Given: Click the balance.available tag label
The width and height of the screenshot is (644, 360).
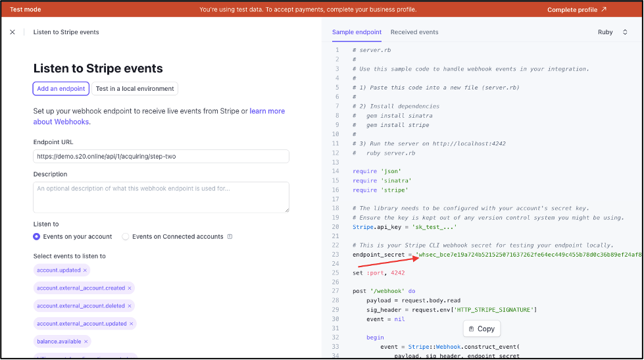Looking at the screenshot, I should [x=59, y=342].
